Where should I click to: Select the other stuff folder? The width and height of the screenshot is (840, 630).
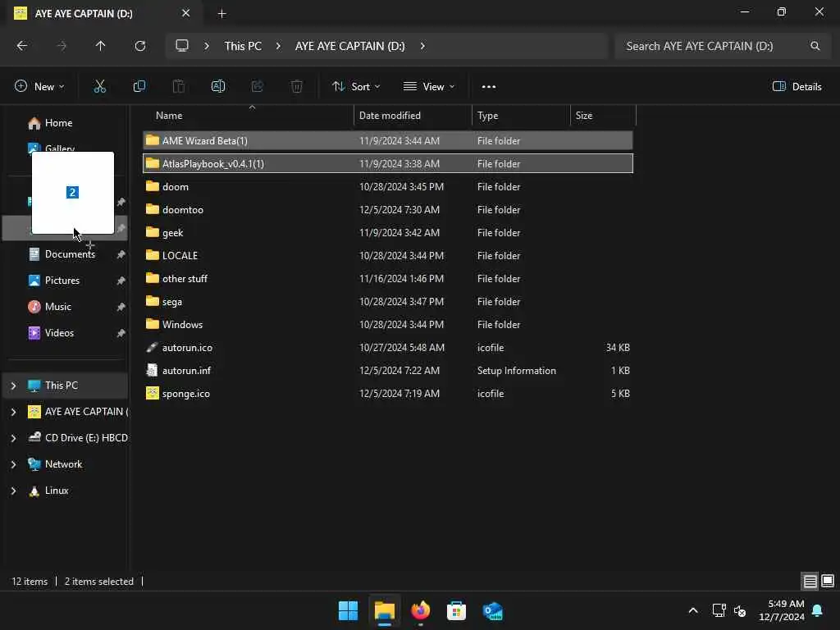pos(388,279)
